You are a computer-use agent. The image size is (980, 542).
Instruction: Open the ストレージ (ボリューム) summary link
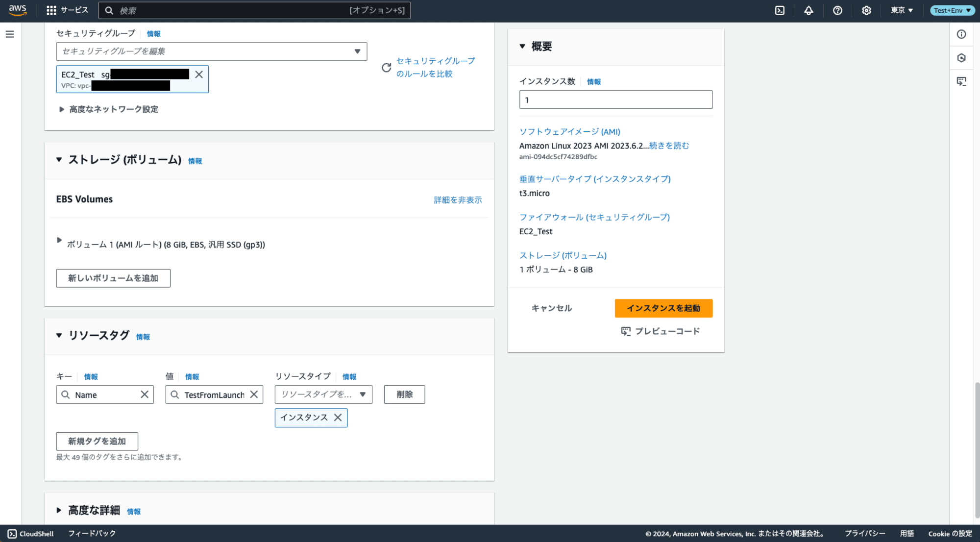point(563,256)
